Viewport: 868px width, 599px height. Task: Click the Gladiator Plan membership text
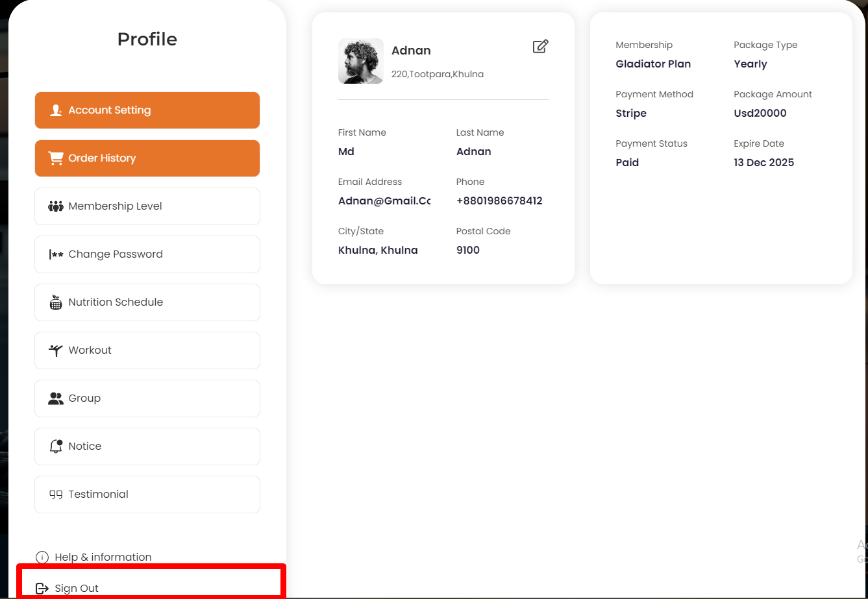(x=653, y=64)
